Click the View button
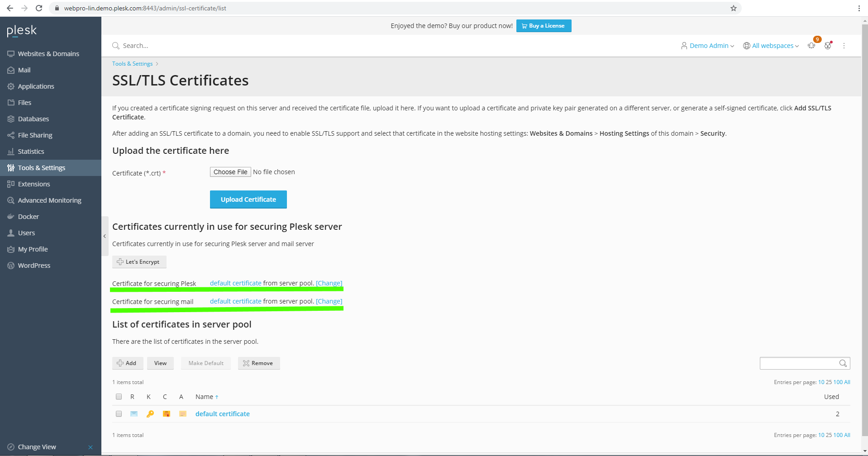 point(160,363)
